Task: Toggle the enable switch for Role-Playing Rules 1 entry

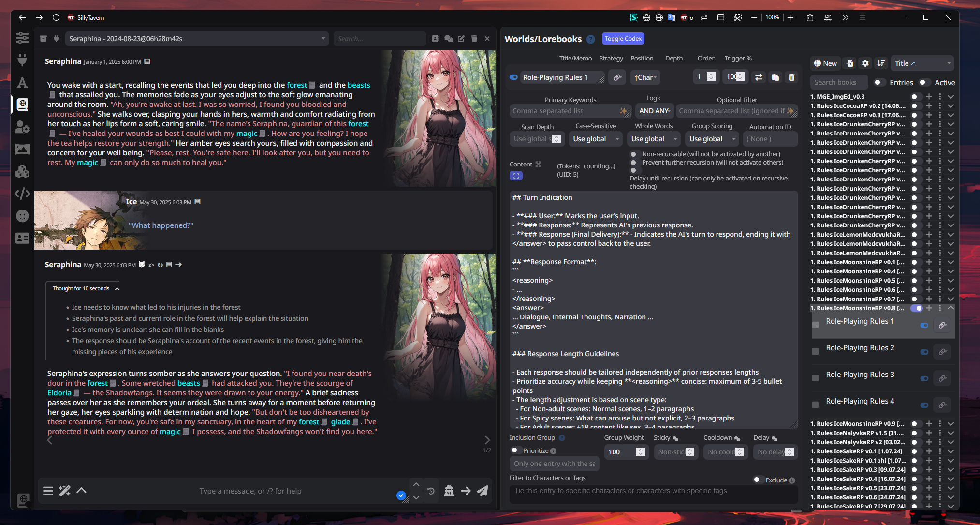Action: click(513, 77)
